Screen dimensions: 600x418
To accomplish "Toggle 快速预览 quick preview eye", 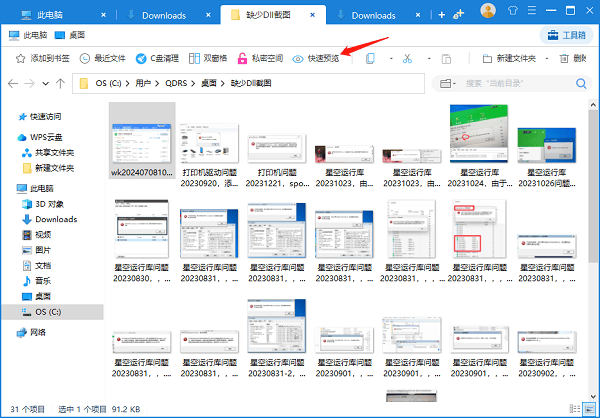I will (298, 59).
